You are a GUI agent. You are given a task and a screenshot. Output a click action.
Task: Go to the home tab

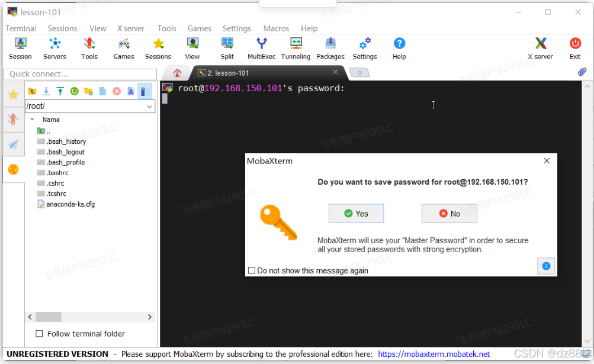[177, 73]
